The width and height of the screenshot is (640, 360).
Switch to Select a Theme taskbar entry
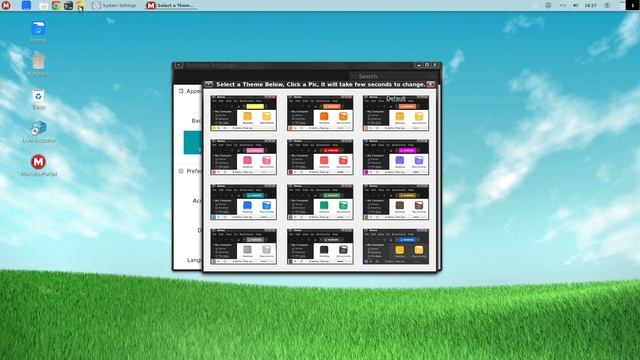(x=171, y=5)
